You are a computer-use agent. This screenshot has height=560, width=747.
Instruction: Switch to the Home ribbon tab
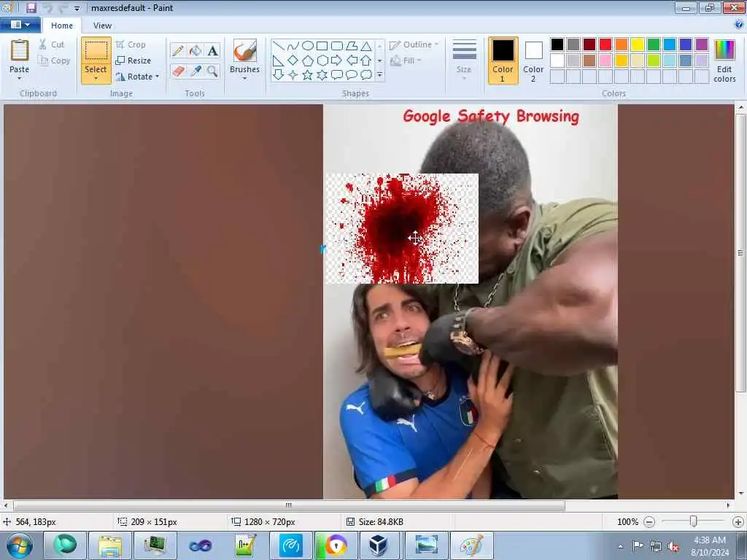point(62,26)
